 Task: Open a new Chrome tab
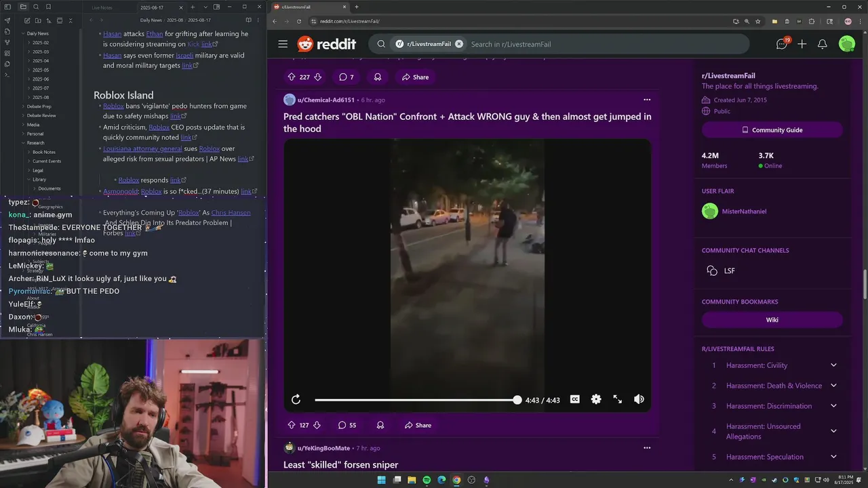pyautogui.click(x=357, y=7)
